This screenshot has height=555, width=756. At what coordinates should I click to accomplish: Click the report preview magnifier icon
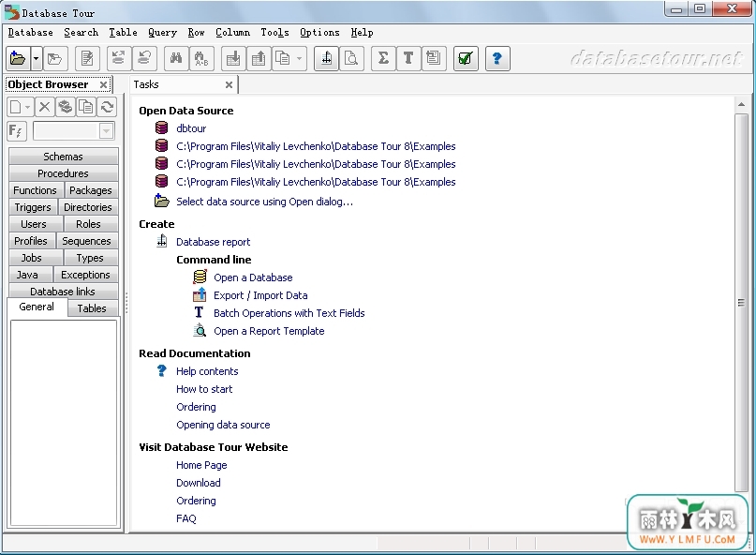pos(351,59)
